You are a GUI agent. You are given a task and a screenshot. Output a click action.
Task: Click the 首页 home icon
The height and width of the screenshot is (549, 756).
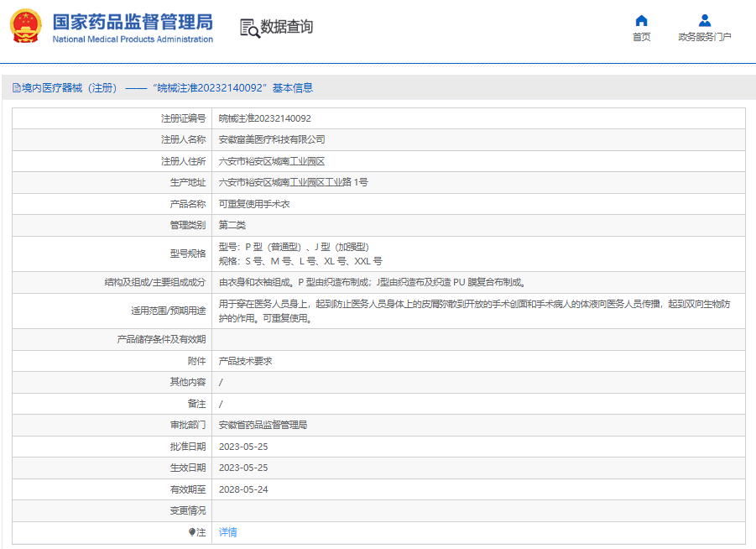pos(641,20)
